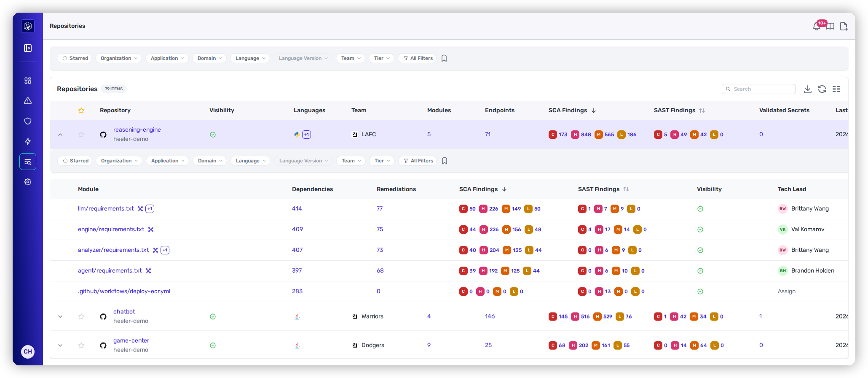The image size is (868, 378).
Task: Open the notifications bell icon
Action: 817,27
